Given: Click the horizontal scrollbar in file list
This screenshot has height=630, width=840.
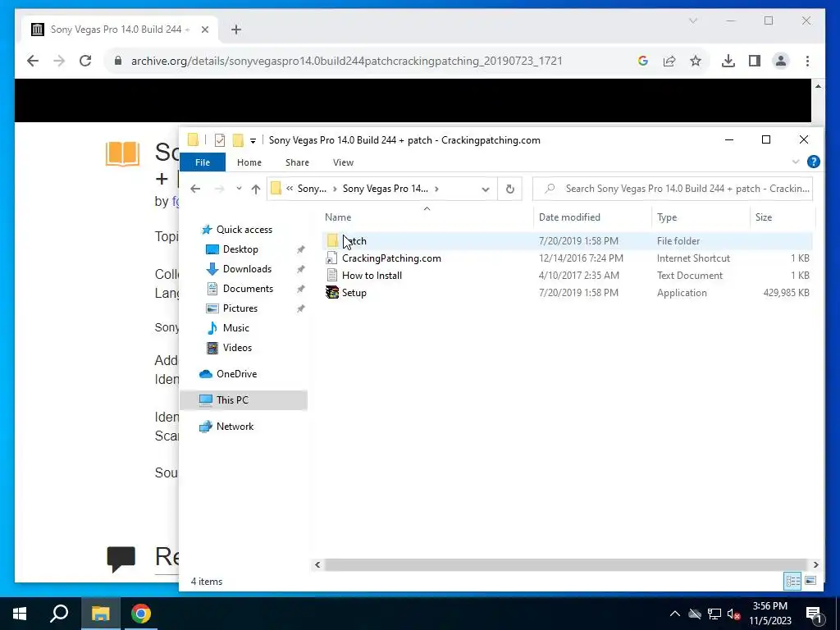Looking at the screenshot, I should (x=565, y=564).
